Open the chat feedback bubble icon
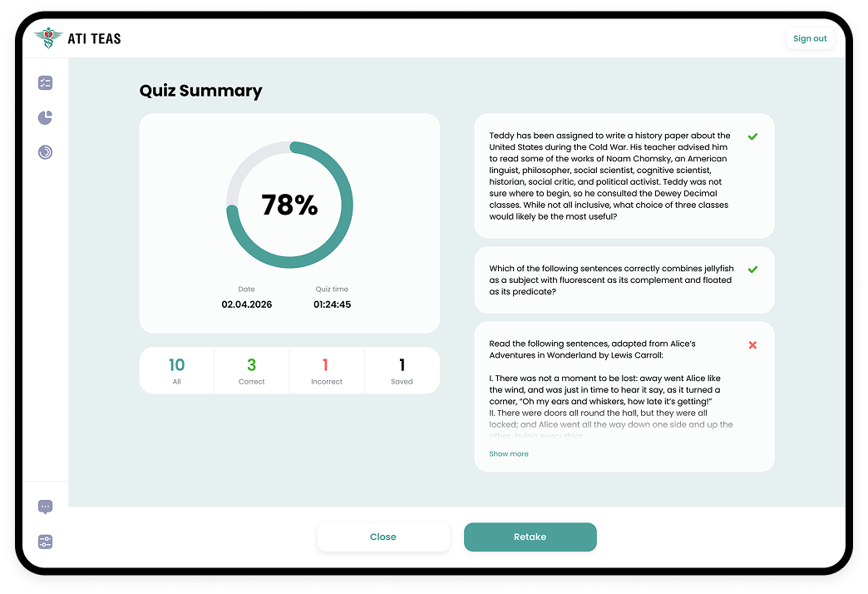The height and width of the screenshot is (594, 868). (45, 507)
